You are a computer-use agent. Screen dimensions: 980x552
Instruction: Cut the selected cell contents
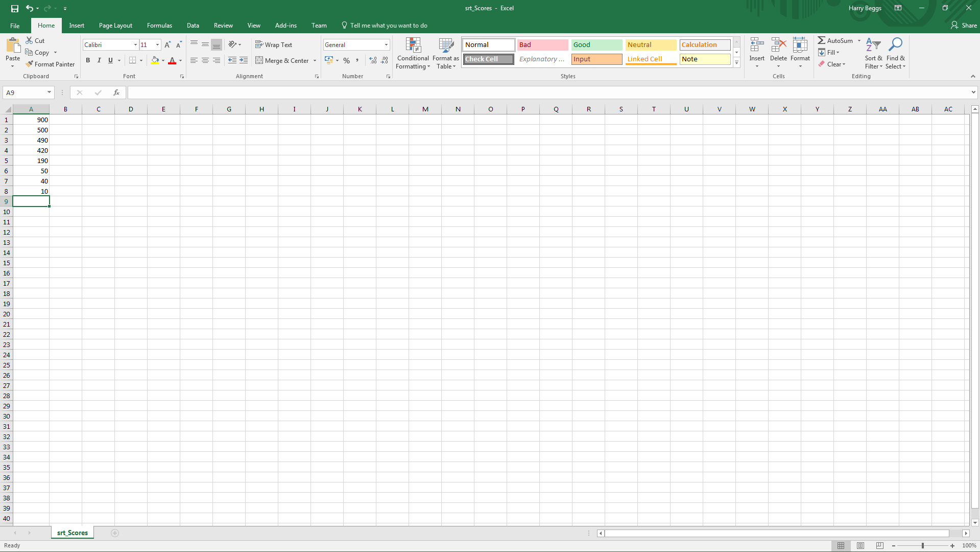pos(35,40)
